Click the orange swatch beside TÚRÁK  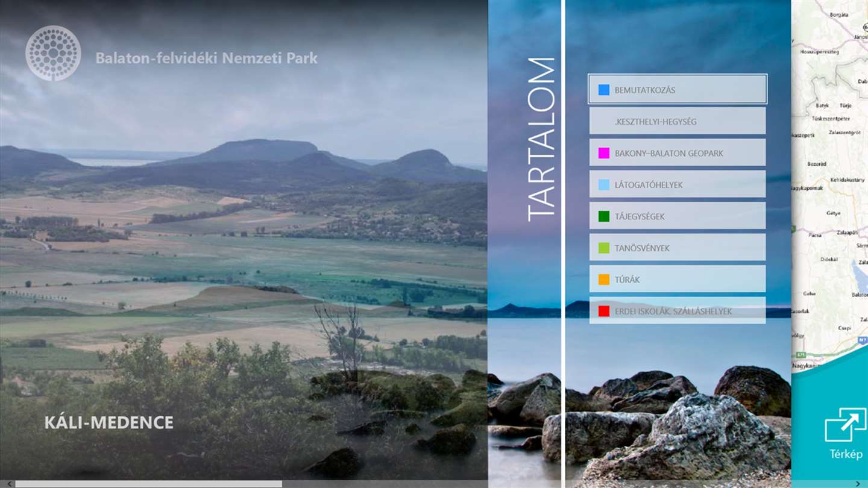[x=604, y=280]
